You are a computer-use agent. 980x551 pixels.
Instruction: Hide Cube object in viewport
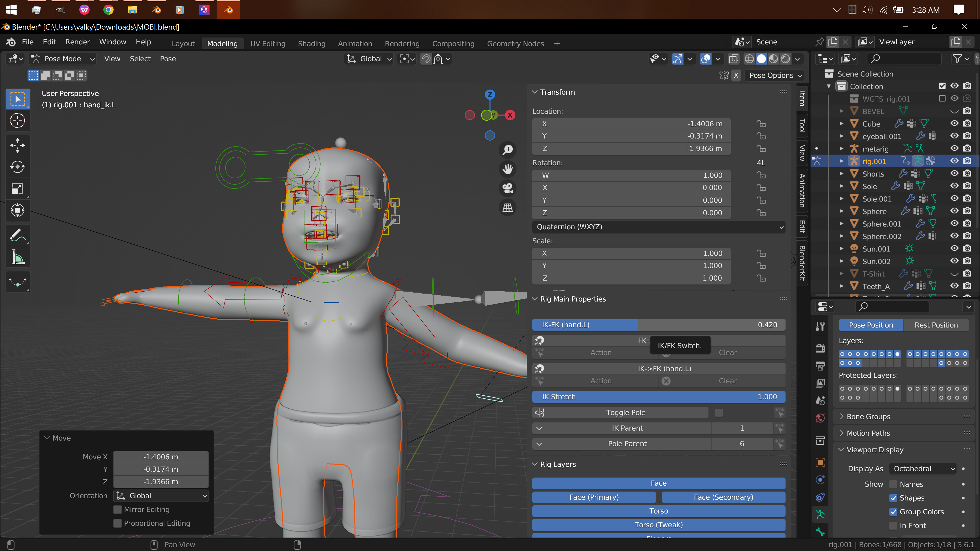click(954, 123)
